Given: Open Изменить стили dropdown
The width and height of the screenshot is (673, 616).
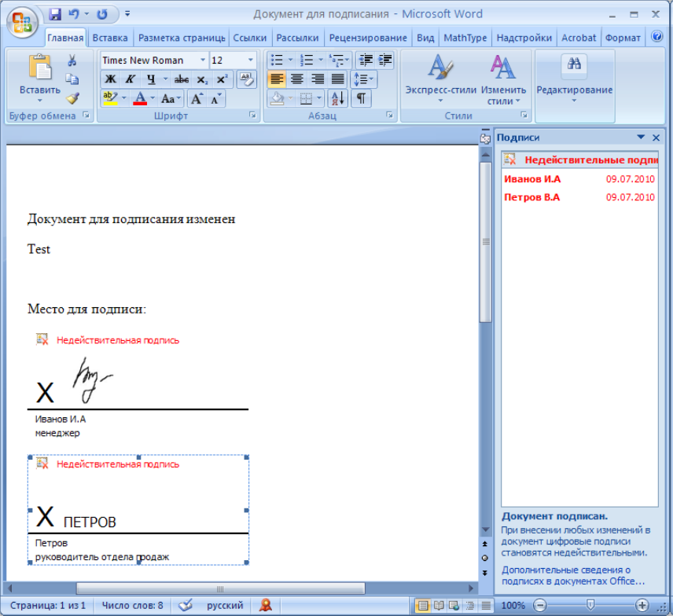Looking at the screenshot, I should coord(503,79).
